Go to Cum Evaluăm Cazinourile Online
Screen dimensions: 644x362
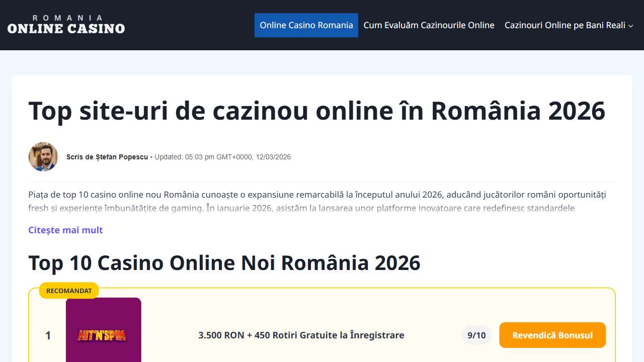429,25
